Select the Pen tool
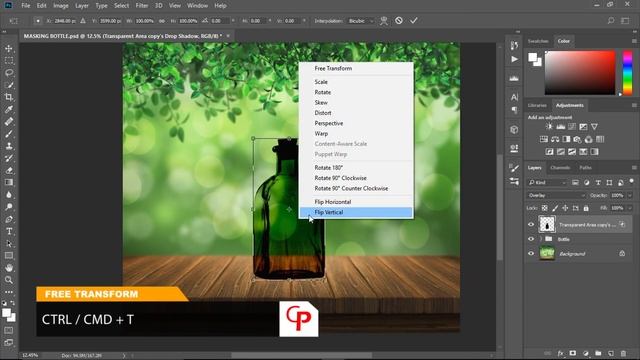This screenshot has width=640, height=360. [9, 219]
